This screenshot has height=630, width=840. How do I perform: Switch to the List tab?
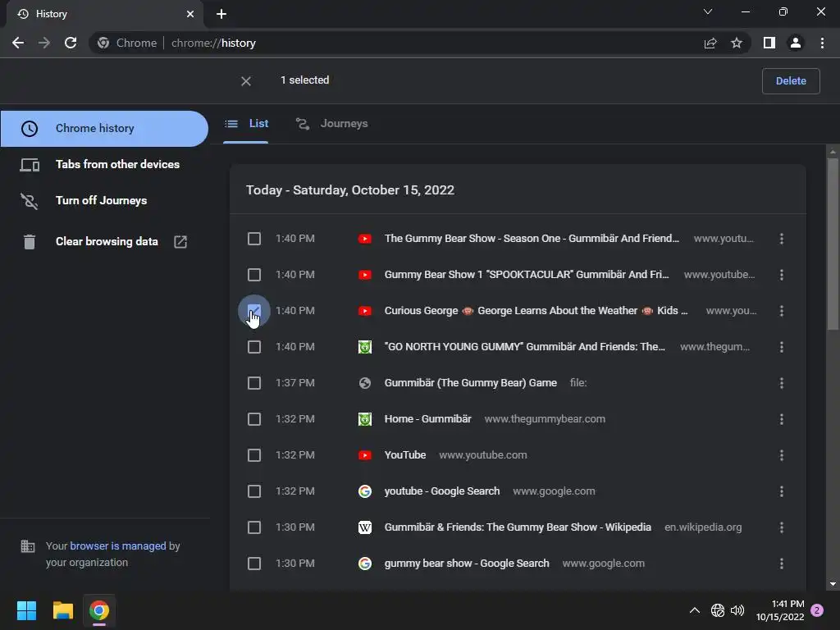[246, 124]
